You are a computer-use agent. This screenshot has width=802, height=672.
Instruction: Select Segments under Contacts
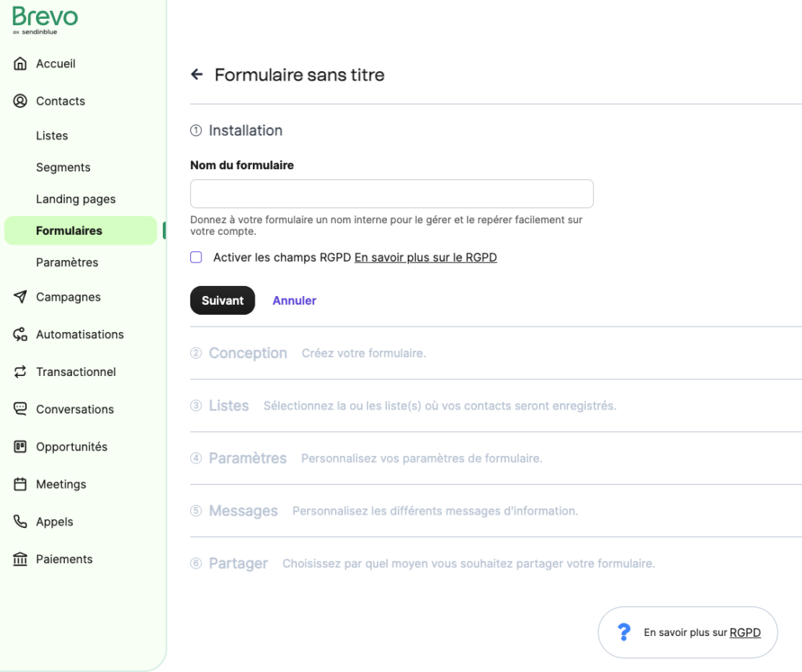click(63, 168)
